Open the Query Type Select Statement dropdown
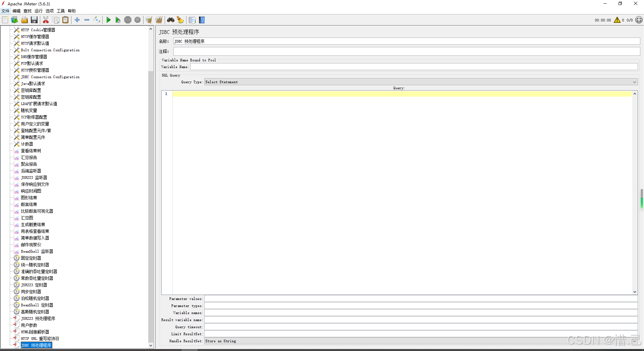The height and width of the screenshot is (351, 644). [x=421, y=82]
